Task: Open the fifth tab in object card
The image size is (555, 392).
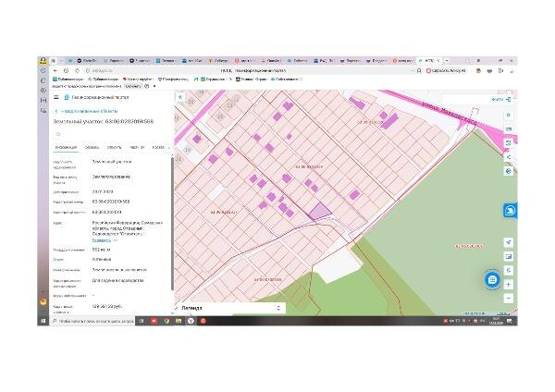Action: coord(158,147)
